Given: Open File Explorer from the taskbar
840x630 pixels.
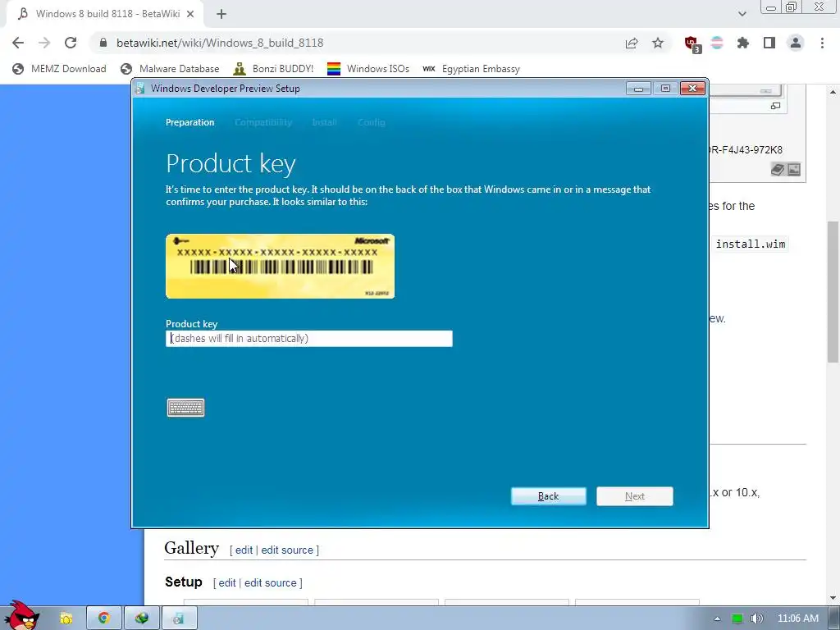Looking at the screenshot, I should [66, 619].
